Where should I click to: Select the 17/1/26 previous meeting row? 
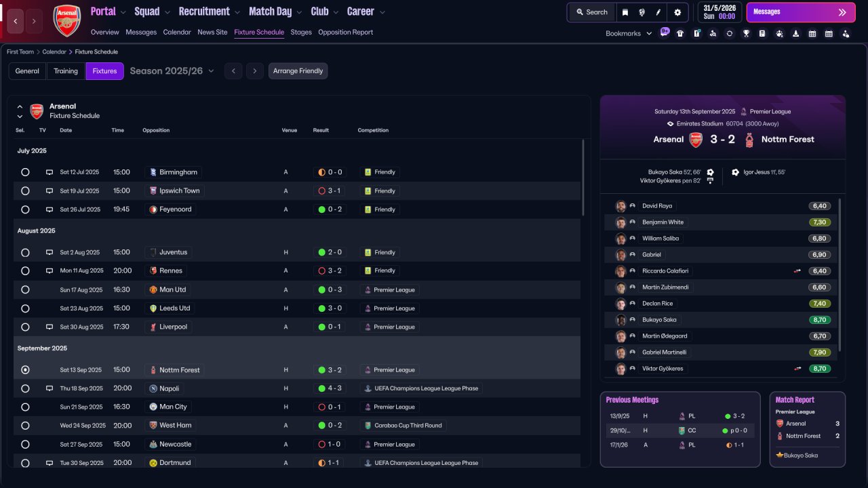click(680, 445)
